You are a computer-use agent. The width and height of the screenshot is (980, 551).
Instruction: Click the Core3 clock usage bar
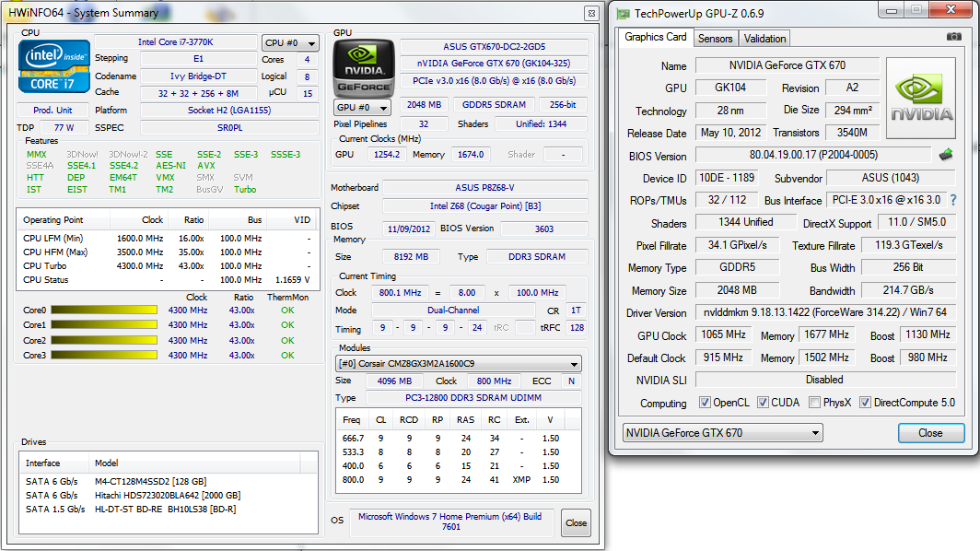click(104, 356)
